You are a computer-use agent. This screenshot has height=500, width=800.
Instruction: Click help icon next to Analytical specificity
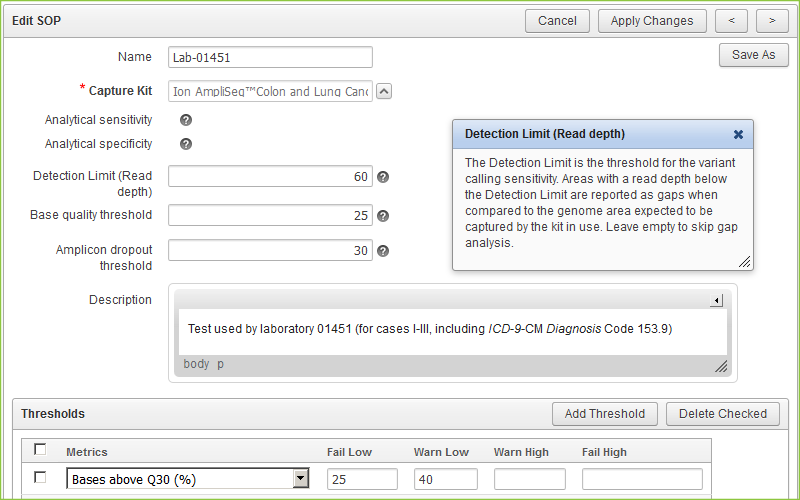(x=186, y=144)
